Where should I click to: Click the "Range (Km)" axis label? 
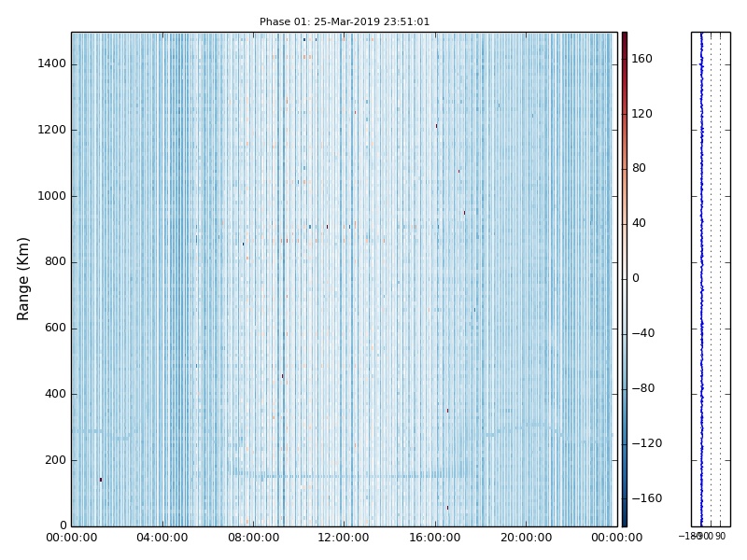tap(22, 279)
